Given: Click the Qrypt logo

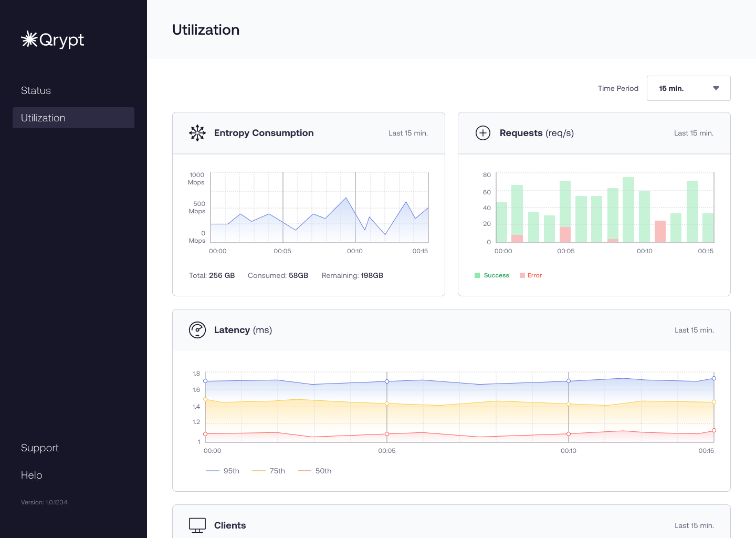Looking at the screenshot, I should tap(52, 39).
